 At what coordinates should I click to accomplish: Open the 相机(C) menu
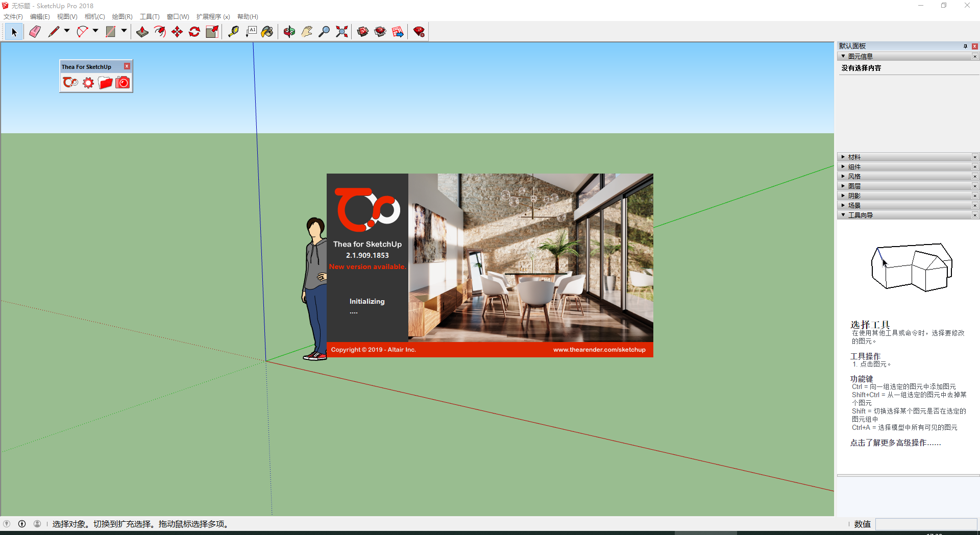(94, 17)
